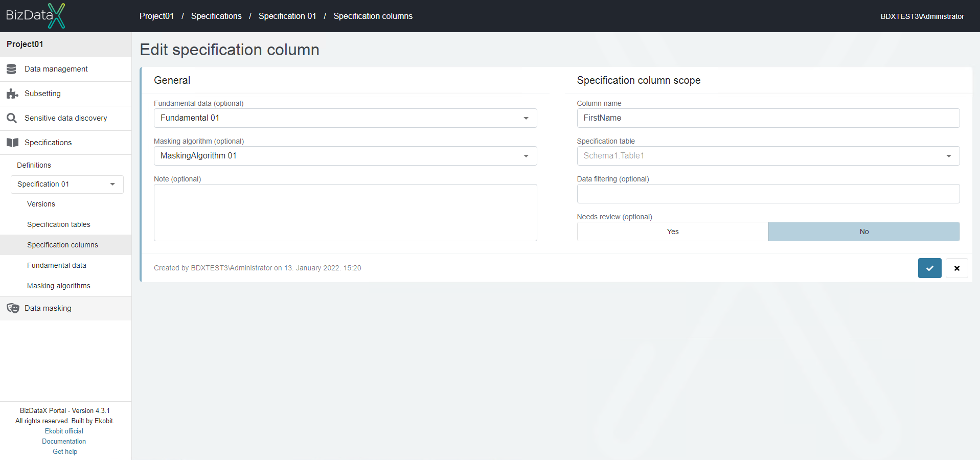Click into the Note text area
Image resolution: width=980 pixels, height=460 pixels.
pos(345,213)
